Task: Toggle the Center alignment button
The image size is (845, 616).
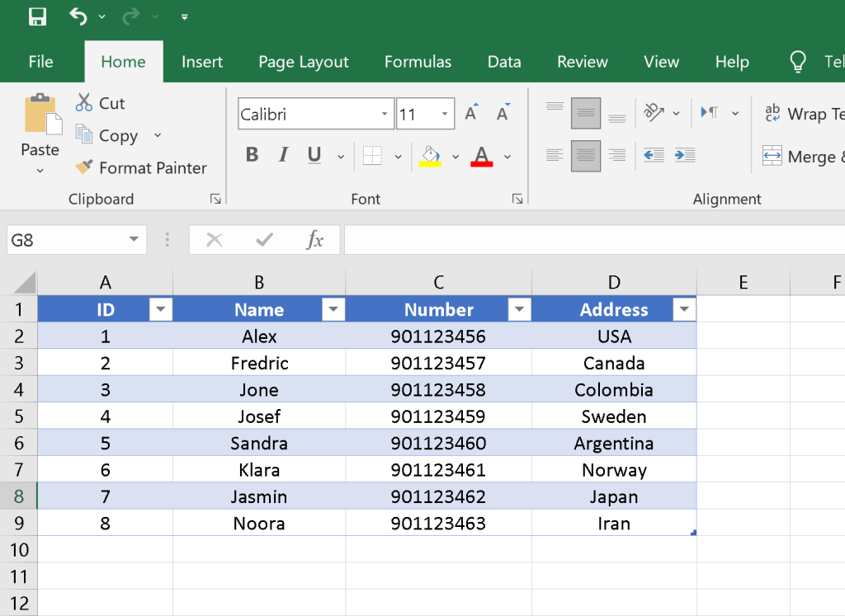Action: 586,156
